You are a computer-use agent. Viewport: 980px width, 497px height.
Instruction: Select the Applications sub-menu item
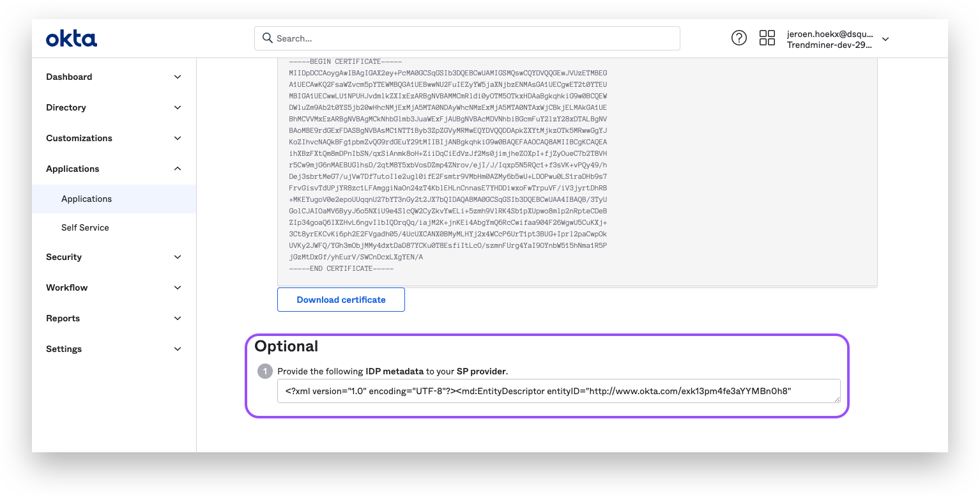(86, 199)
